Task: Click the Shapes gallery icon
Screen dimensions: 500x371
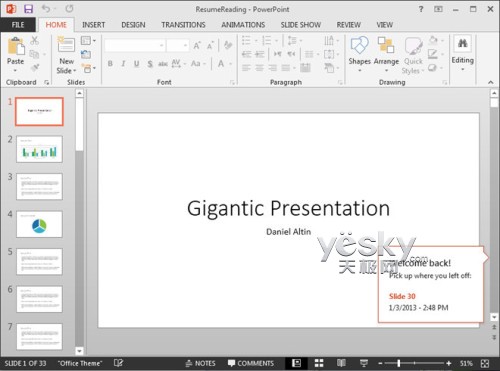Action: pyautogui.click(x=359, y=46)
